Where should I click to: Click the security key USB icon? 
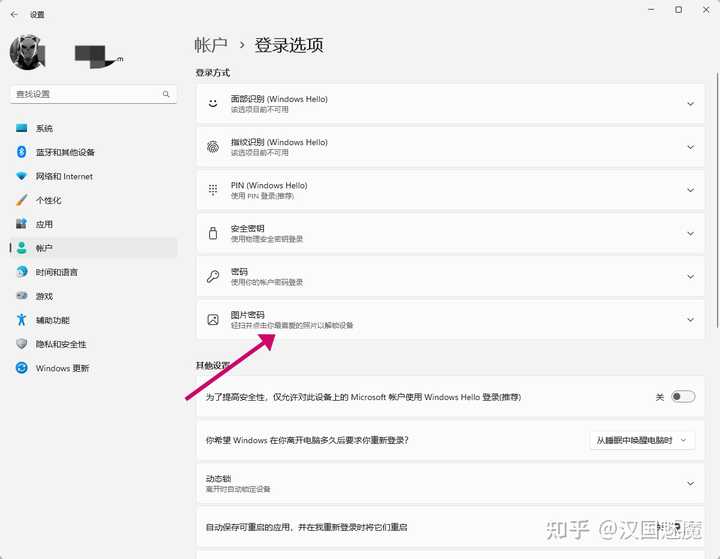(x=213, y=233)
